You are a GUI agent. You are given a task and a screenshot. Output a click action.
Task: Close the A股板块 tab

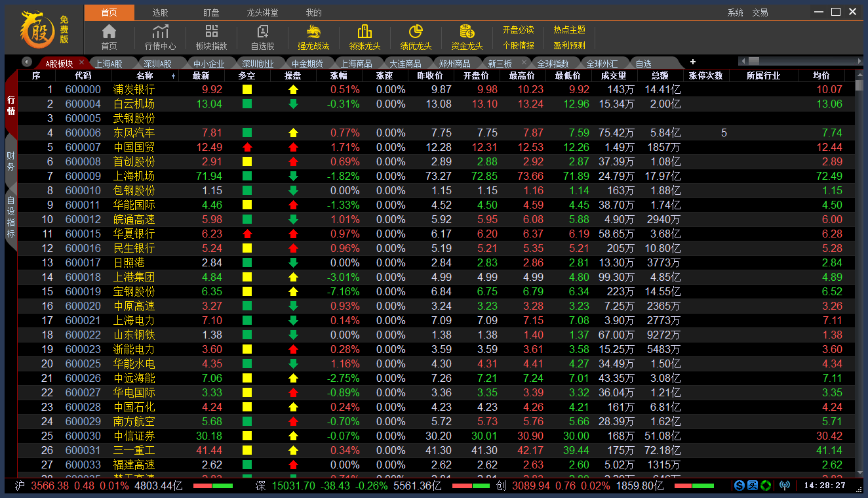[81, 62]
